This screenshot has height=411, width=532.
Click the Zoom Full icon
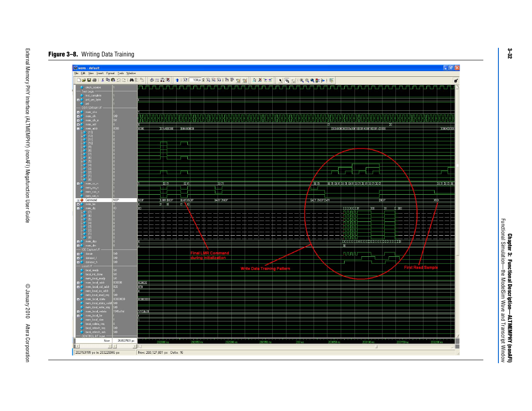[312, 80]
